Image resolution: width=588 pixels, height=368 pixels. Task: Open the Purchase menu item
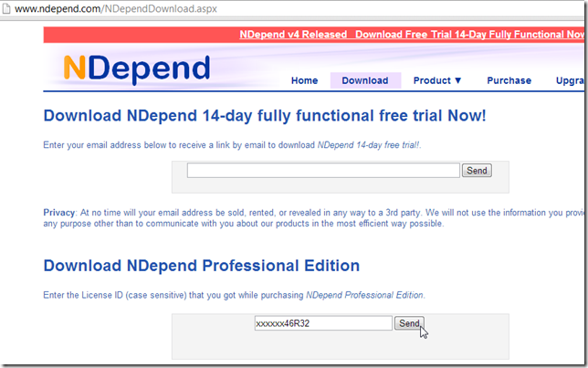509,80
